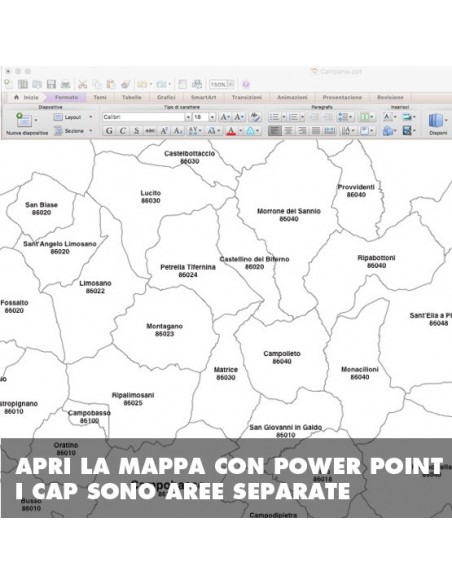This screenshot has width=452, height=584.
Task: Expand the Nuova diapositiva arrow
Action: point(36,120)
